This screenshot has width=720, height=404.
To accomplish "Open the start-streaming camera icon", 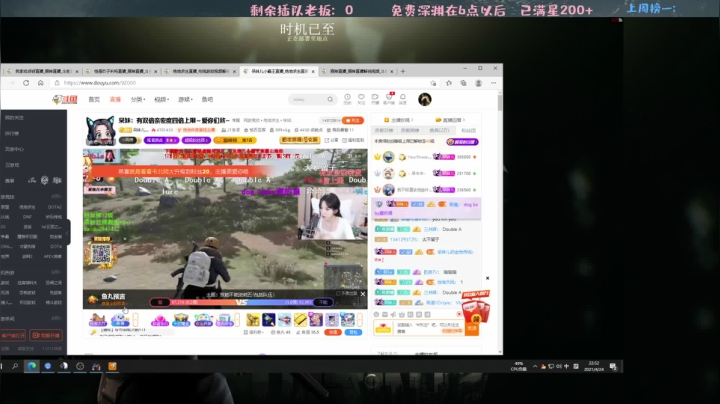I will pos(375,99).
